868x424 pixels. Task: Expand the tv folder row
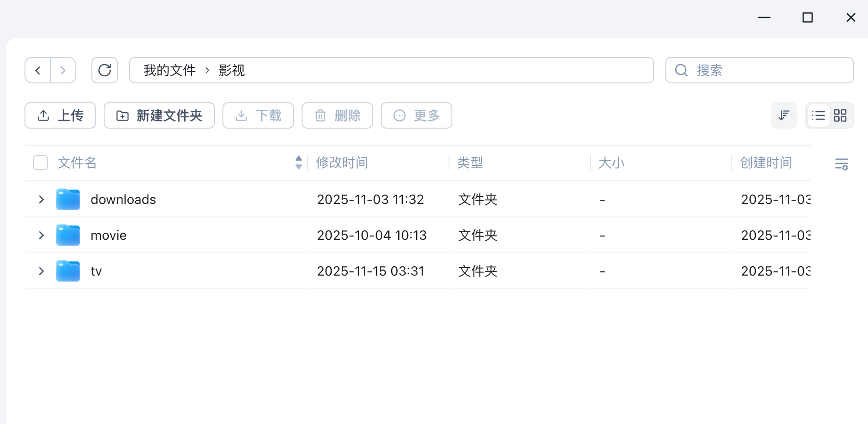(x=41, y=271)
